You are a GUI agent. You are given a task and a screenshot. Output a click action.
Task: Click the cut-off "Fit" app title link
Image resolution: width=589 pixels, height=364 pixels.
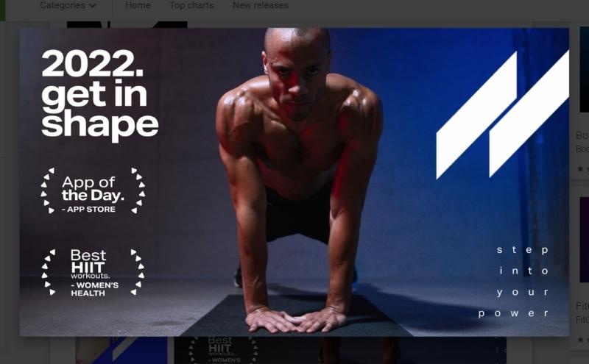pyautogui.click(x=582, y=306)
